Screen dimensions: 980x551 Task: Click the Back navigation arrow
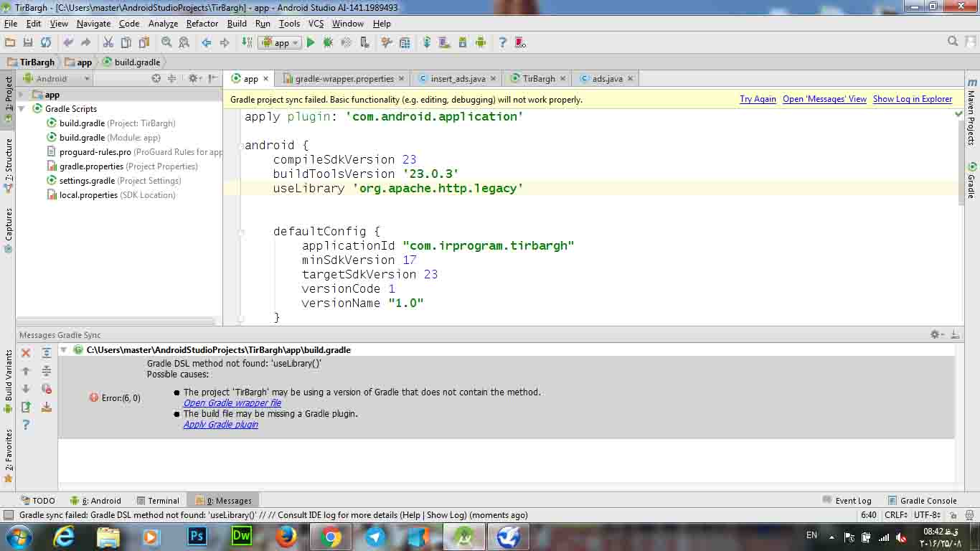coord(207,42)
